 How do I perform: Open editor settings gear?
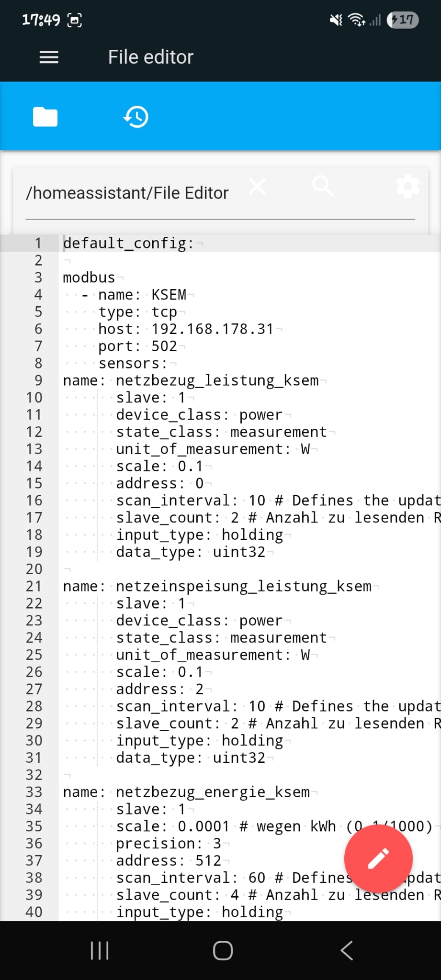coord(407,186)
